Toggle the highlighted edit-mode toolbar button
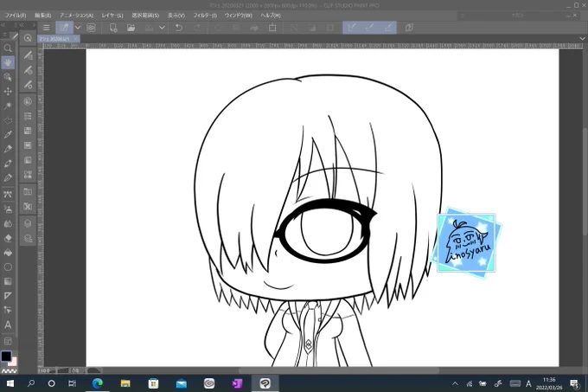Viewport: 588px width, 392px height. point(65,28)
